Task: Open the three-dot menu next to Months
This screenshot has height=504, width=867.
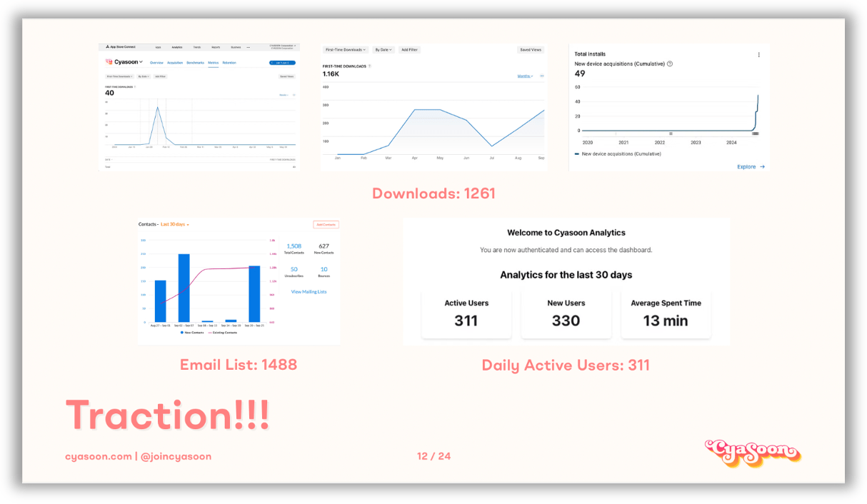Action: pos(541,76)
